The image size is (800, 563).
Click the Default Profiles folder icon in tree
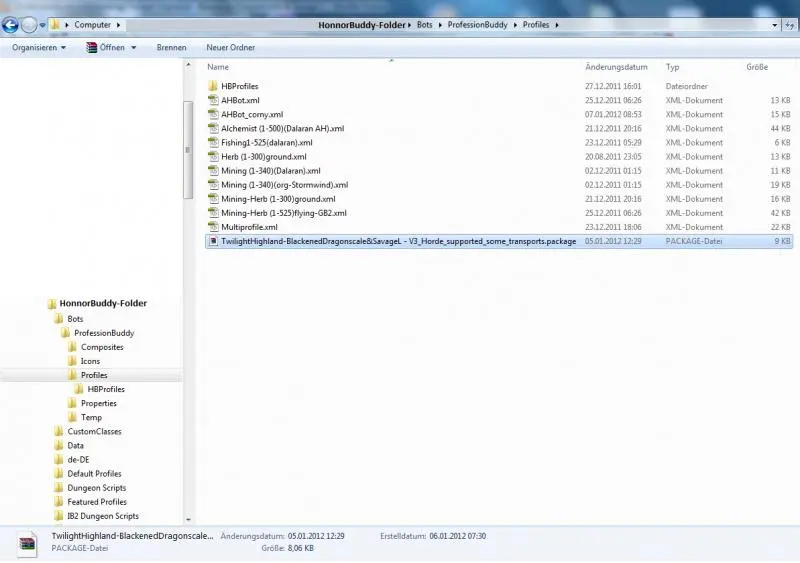[x=59, y=473]
